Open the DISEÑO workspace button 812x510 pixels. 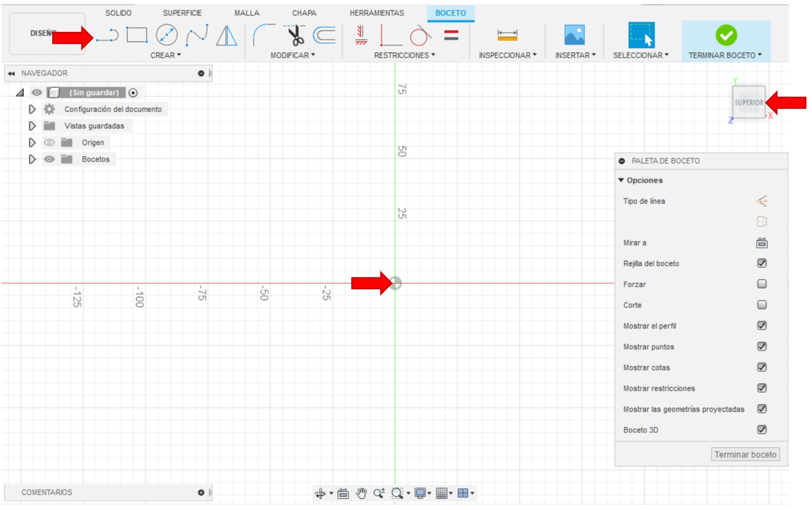(x=47, y=33)
